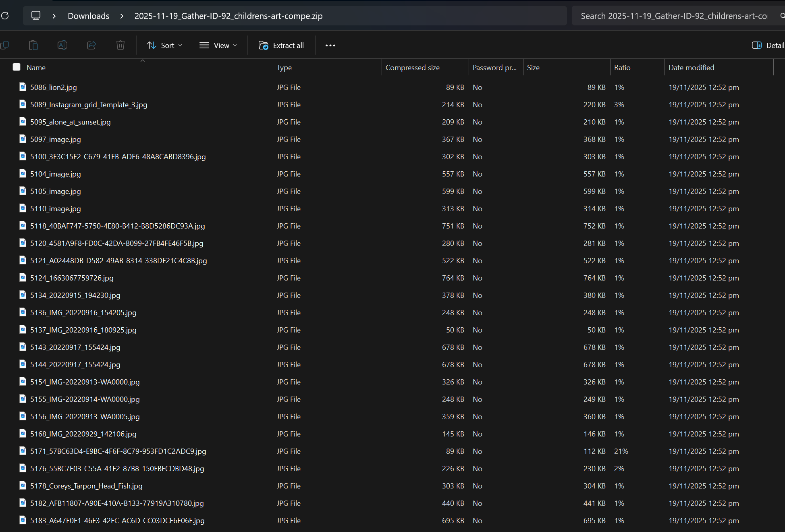Click the PC monitor icon in breadcrumb
785x532 pixels.
point(36,16)
